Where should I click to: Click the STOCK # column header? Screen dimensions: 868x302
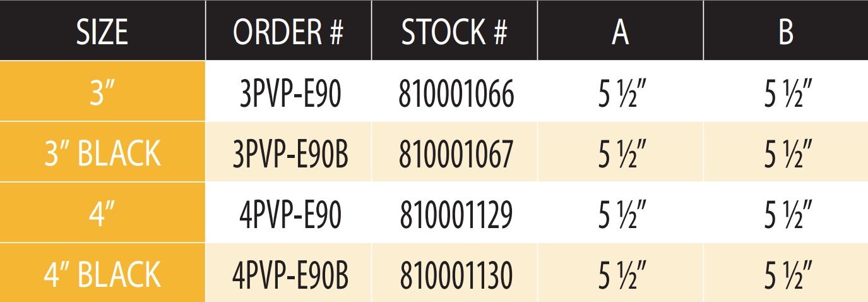454,32
